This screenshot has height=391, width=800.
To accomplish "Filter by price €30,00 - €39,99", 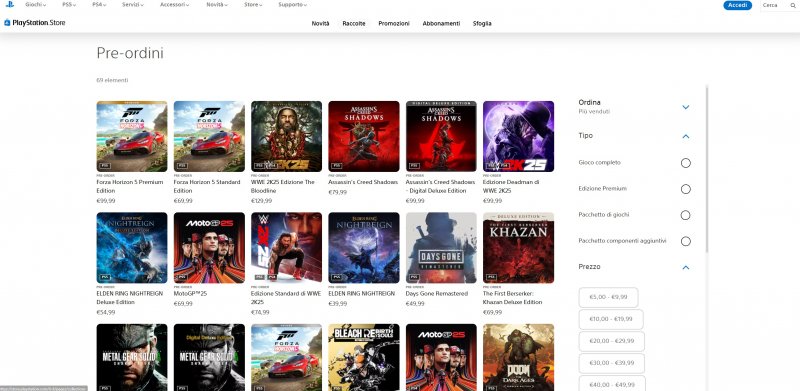I will [611, 363].
